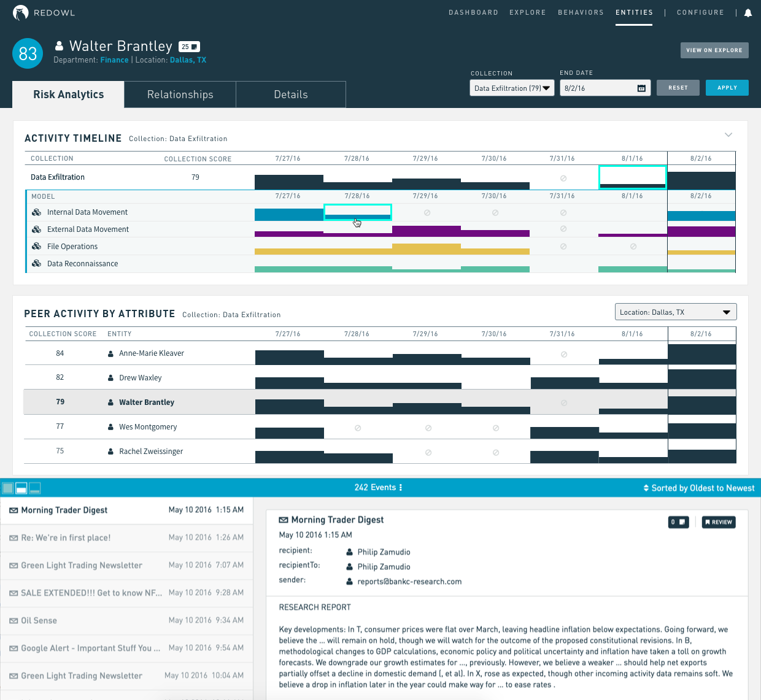Screen dimensions: 761x700
Task: Click the File Operations model icon
Action: 36,247
